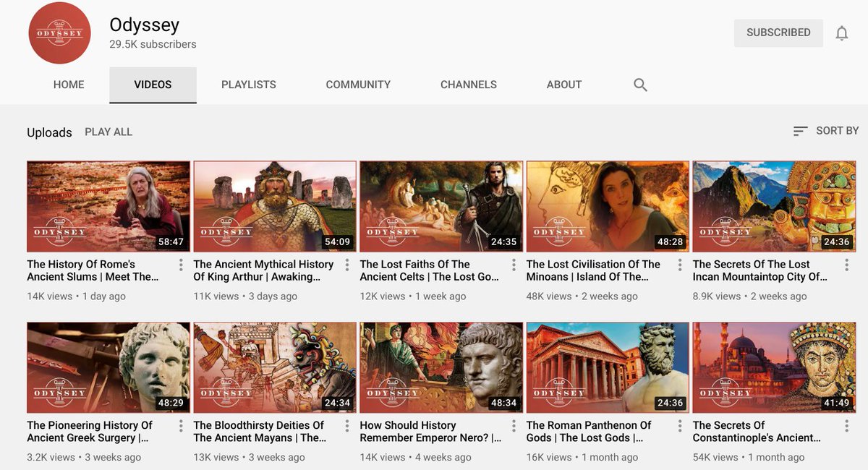Image resolution: width=868 pixels, height=470 pixels.
Task: Open the Channels tab
Action: (x=469, y=85)
